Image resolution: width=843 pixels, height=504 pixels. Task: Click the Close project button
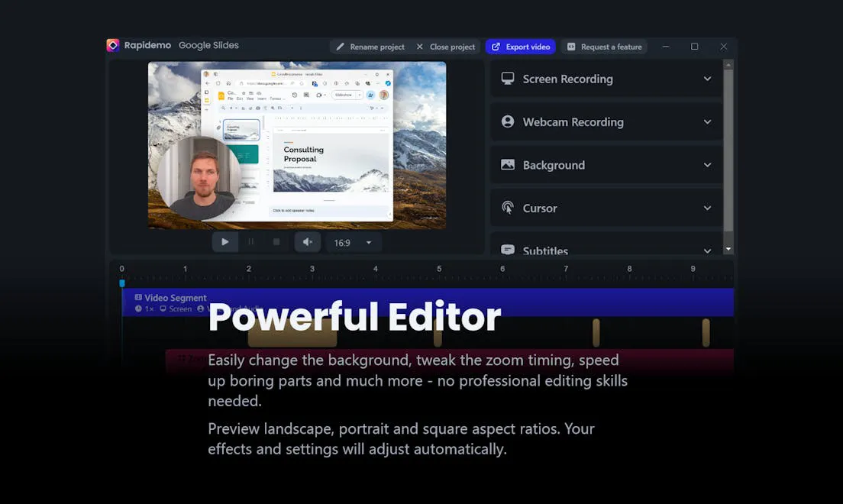[x=446, y=47]
